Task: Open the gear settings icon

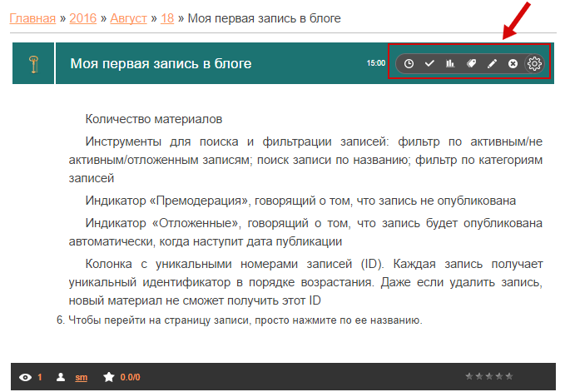Action: (x=534, y=63)
